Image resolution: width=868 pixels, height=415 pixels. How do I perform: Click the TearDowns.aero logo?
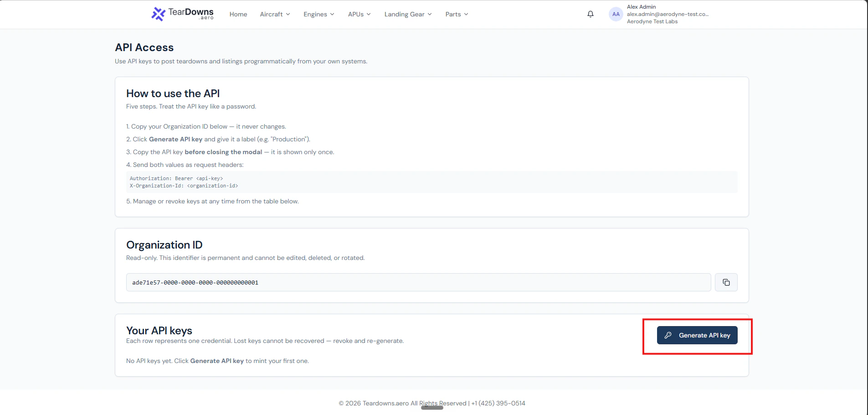tap(182, 14)
